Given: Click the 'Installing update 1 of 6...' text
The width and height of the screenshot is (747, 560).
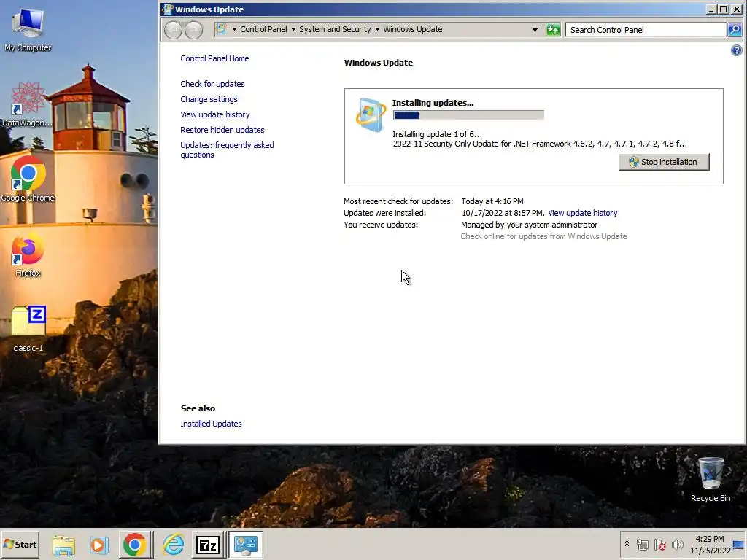Looking at the screenshot, I should tap(437, 134).
